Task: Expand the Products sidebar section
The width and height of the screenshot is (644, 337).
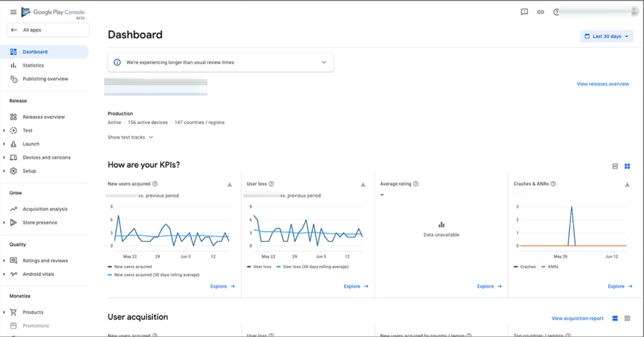Action: 4,312
